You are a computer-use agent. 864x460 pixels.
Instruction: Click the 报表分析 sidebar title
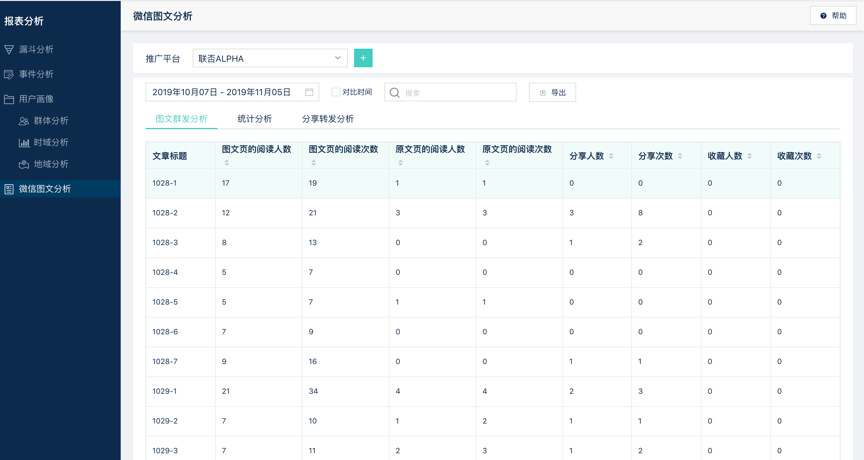[24, 21]
